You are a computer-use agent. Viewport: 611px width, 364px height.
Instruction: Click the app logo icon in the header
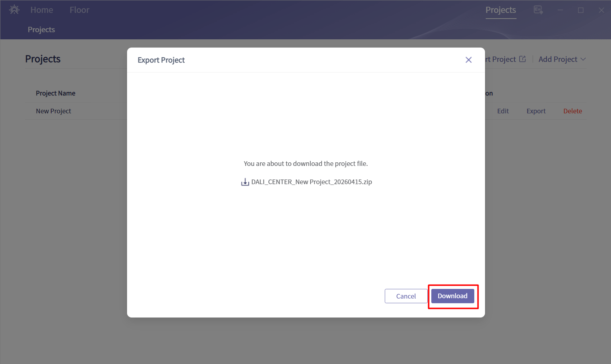pos(14,10)
